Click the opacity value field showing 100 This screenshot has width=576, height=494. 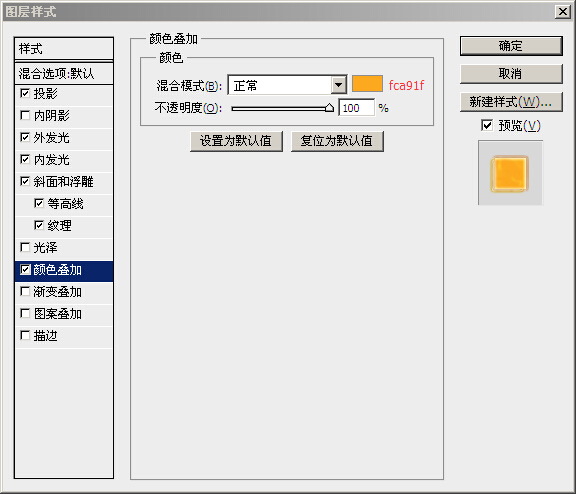pyautogui.click(x=356, y=108)
